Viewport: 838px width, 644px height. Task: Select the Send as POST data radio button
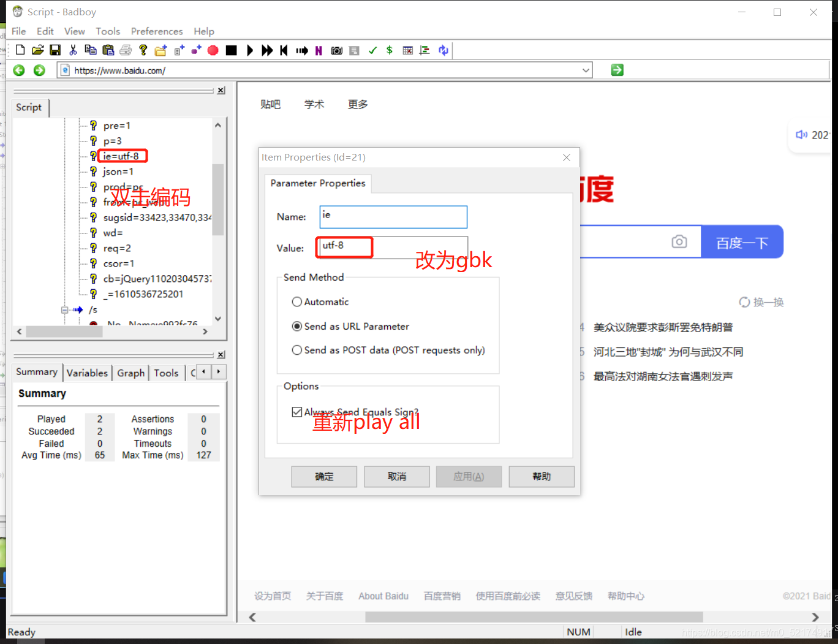tap(296, 350)
